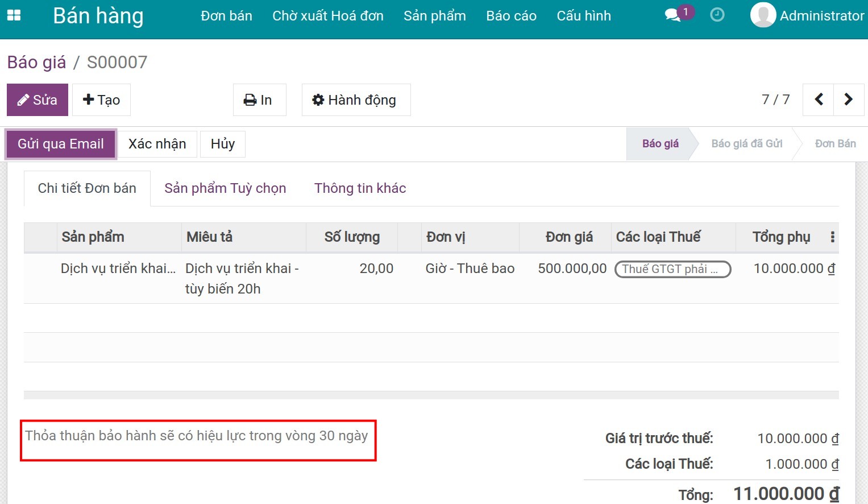Screen dimensions: 868x504
Task: Switch to the Thông tin khác tab
Action: coord(360,188)
